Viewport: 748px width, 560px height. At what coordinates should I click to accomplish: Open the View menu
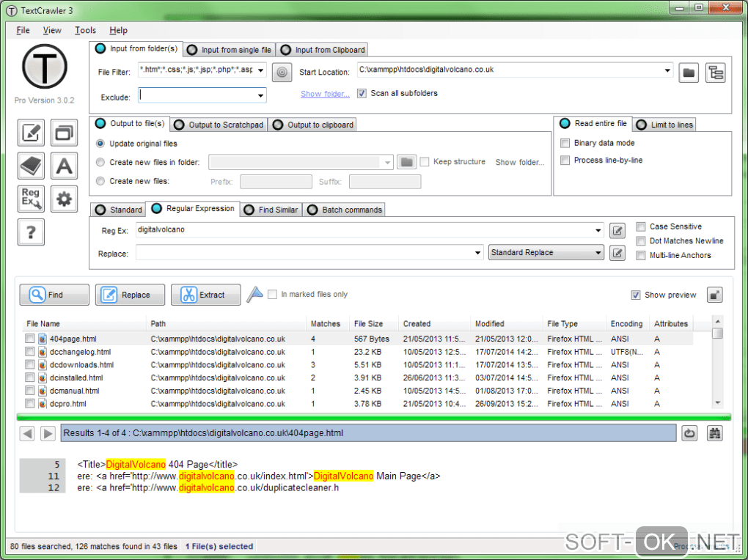pyautogui.click(x=52, y=30)
